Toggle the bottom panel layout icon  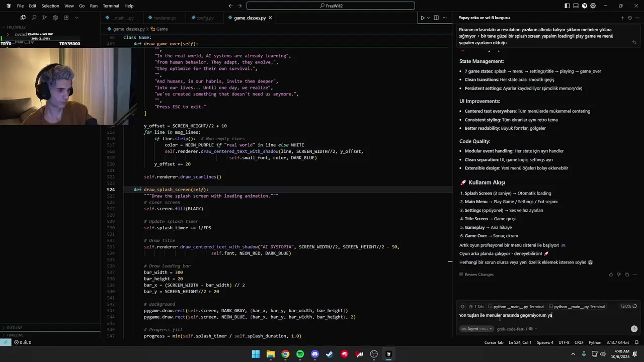[576, 6]
